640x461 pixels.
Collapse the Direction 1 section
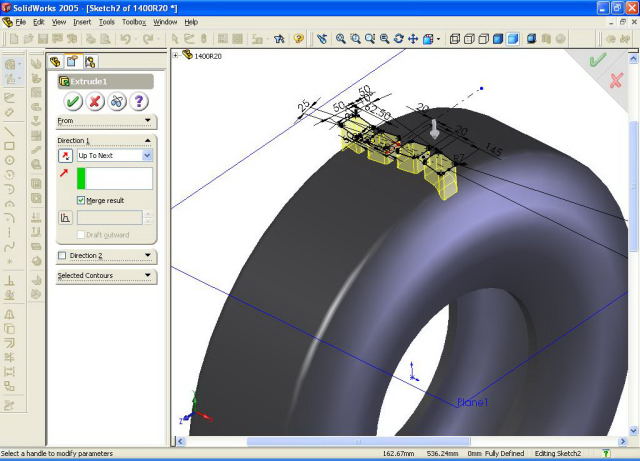point(148,141)
